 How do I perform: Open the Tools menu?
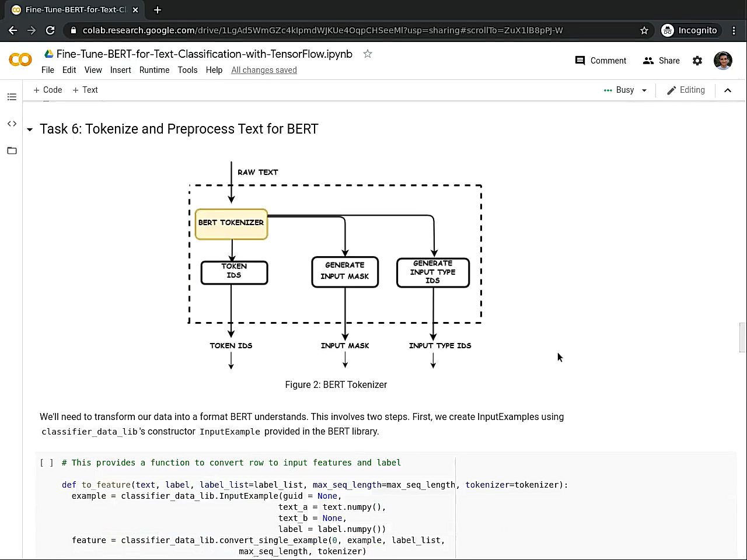coord(187,70)
